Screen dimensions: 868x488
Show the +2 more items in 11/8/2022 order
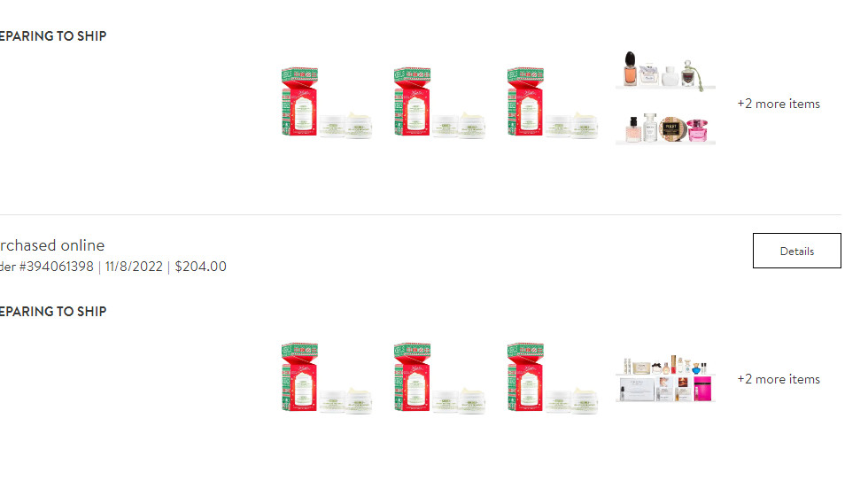click(779, 379)
